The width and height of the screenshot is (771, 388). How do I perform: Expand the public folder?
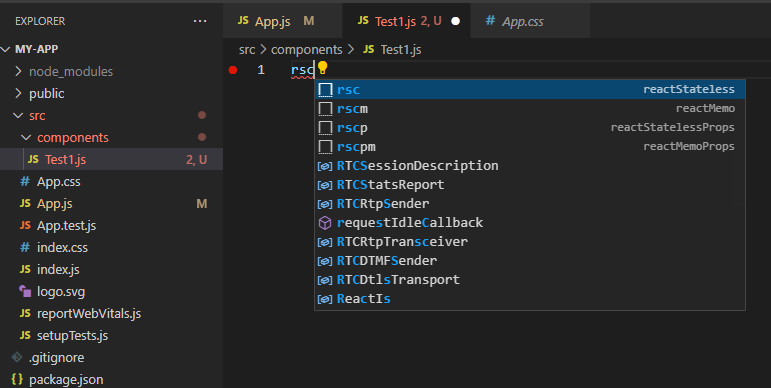[x=18, y=93]
